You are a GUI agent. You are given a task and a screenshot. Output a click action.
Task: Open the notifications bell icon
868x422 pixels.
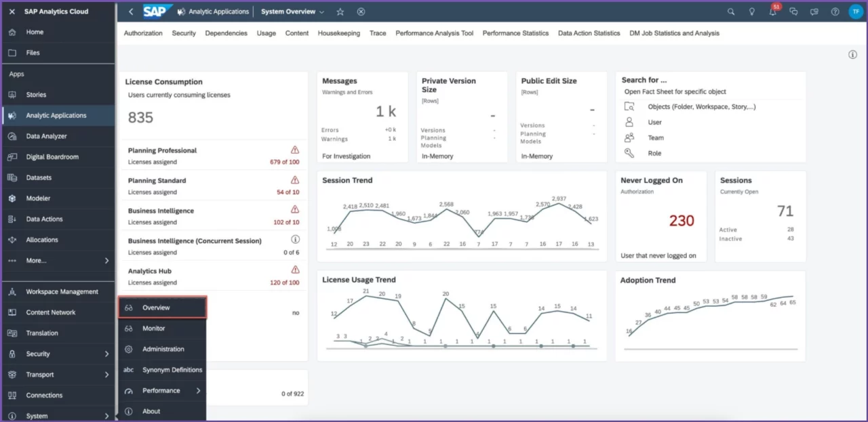772,12
